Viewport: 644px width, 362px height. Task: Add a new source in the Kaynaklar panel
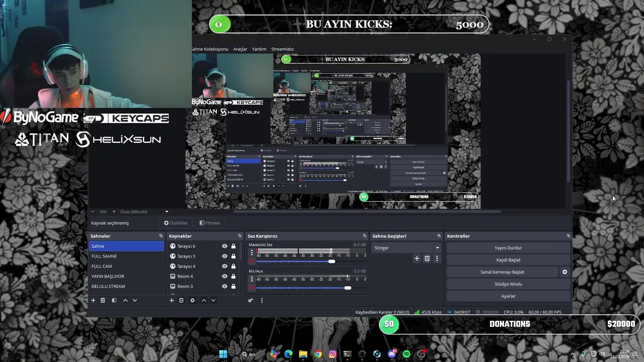pyautogui.click(x=172, y=300)
